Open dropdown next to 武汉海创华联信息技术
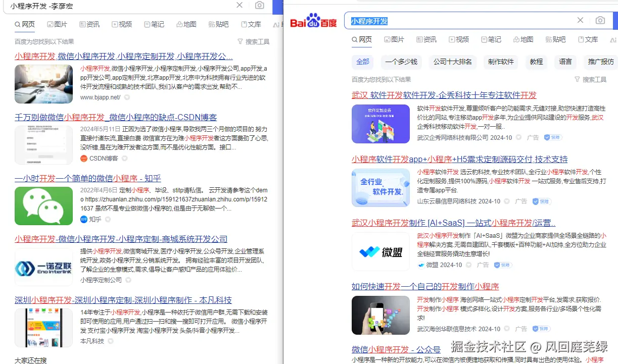The image size is (618, 364). click(507, 329)
